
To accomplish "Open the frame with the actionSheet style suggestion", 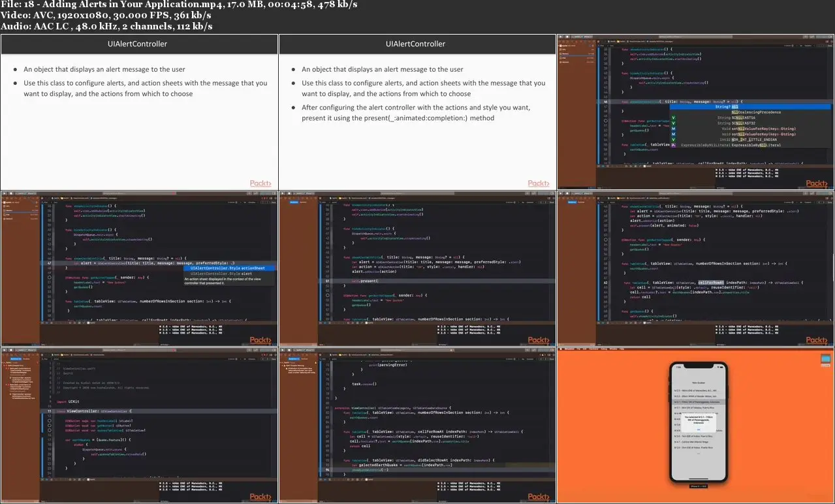I will click(139, 268).
